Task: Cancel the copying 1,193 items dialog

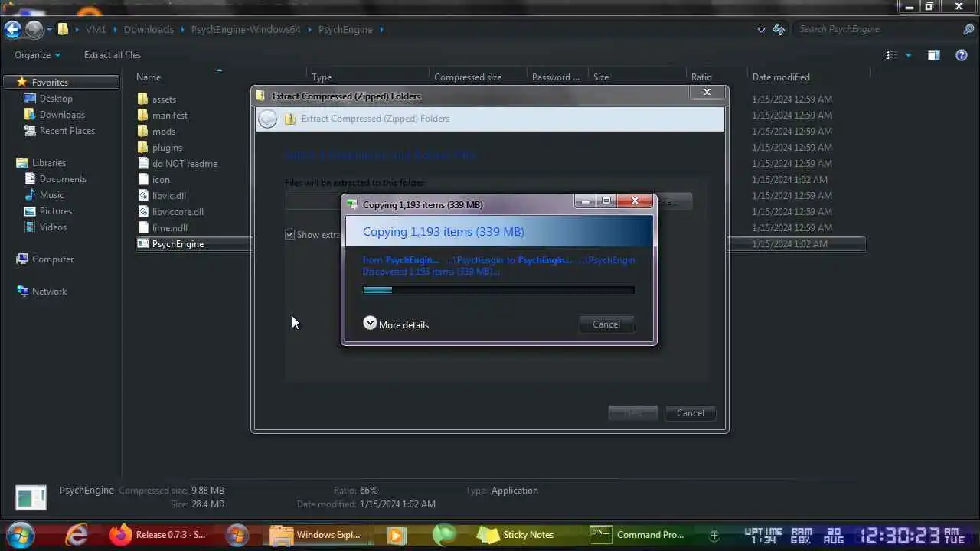Action: 606,324
